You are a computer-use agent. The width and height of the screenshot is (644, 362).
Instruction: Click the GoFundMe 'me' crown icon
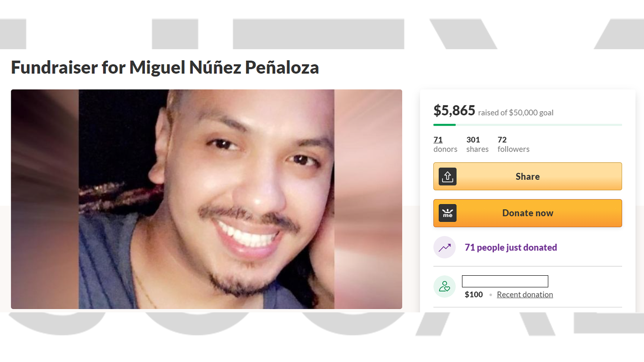[x=448, y=213]
